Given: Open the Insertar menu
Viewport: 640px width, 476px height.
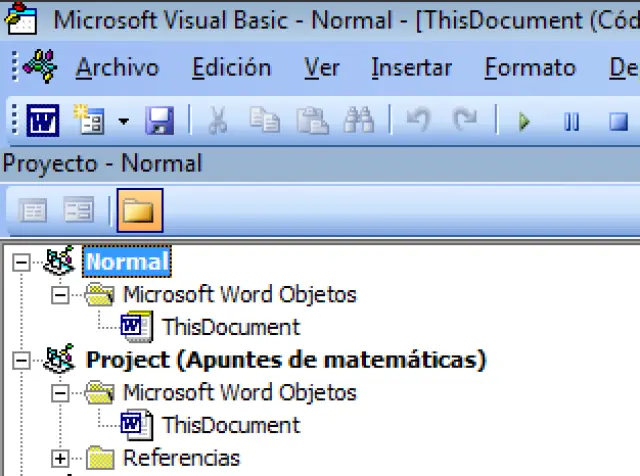Looking at the screenshot, I should click(x=411, y=68).
